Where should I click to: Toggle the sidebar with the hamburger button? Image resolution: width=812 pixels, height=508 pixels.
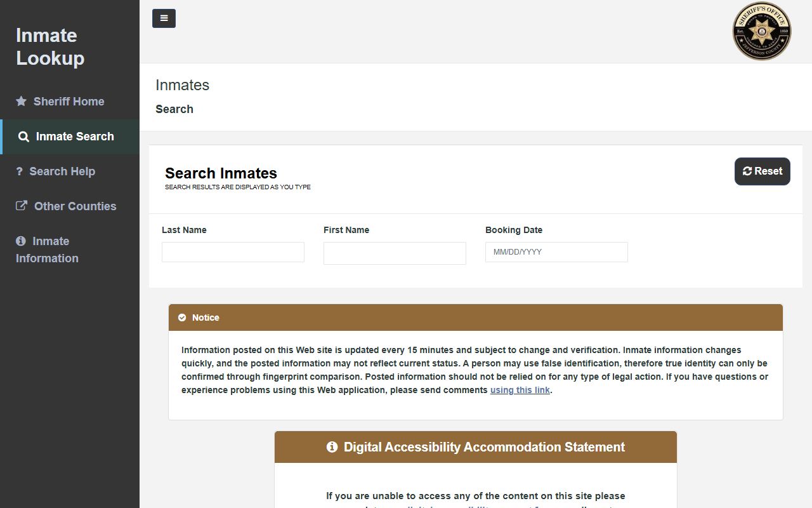164,18
